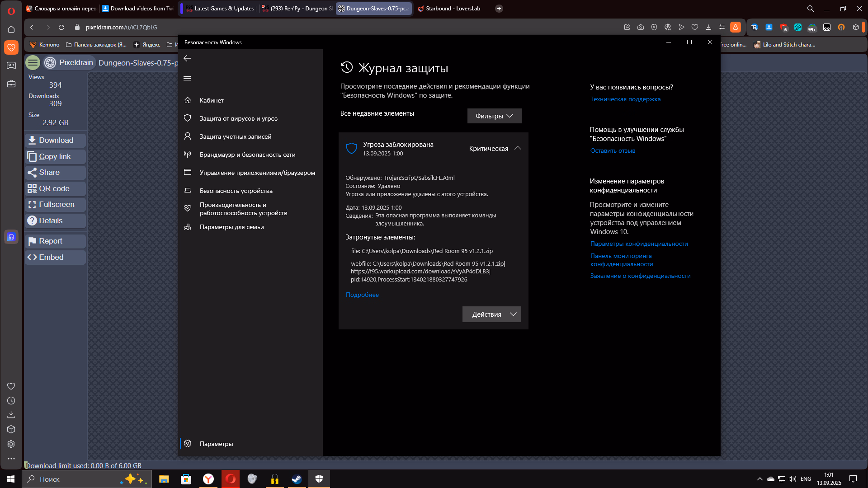Open Брандмауэр и безопасность сети section

click(x=247, y=155)
